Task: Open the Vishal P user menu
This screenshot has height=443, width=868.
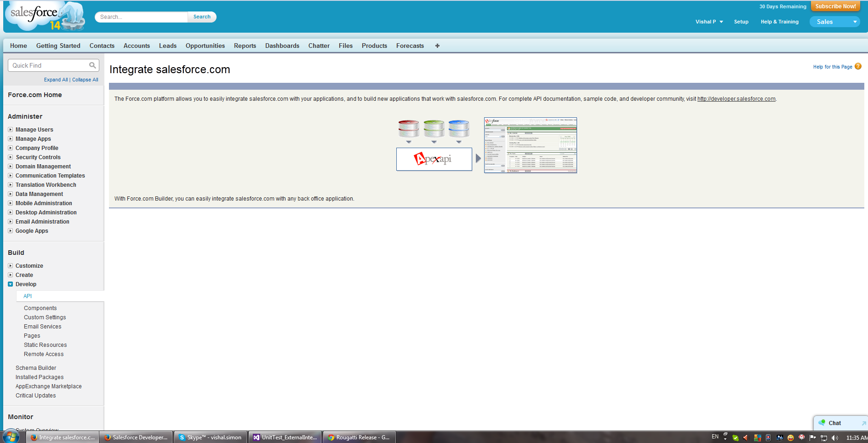Action: coord(709,22)
